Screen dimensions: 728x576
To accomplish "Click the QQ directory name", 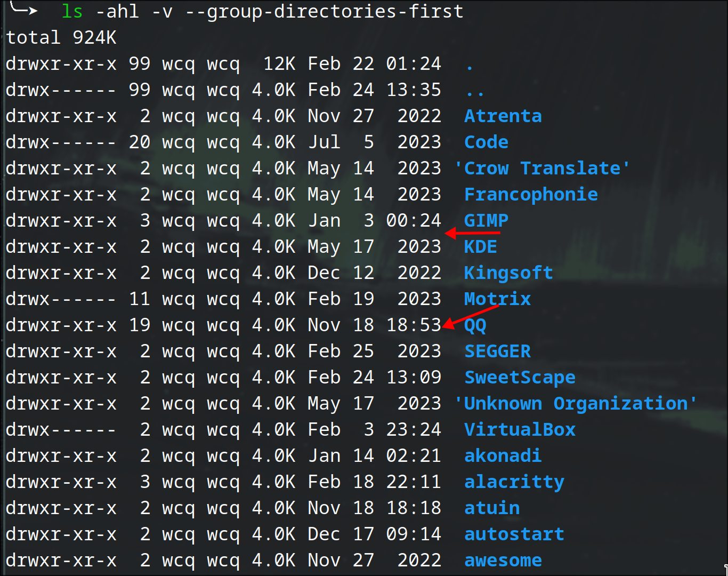I will pyautogui.click(x=475, y=325).
